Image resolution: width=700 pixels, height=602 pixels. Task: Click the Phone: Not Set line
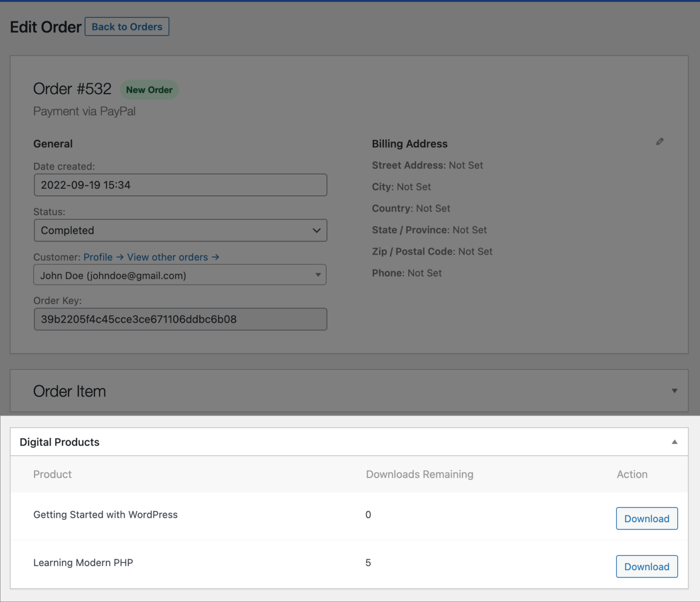406,273
